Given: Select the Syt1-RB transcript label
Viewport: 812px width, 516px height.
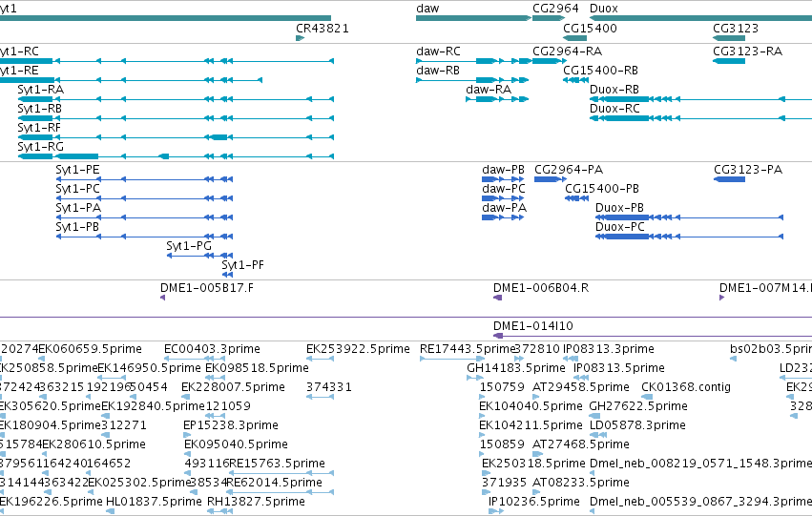Looking at the screenshot, I should coord(39,109).
